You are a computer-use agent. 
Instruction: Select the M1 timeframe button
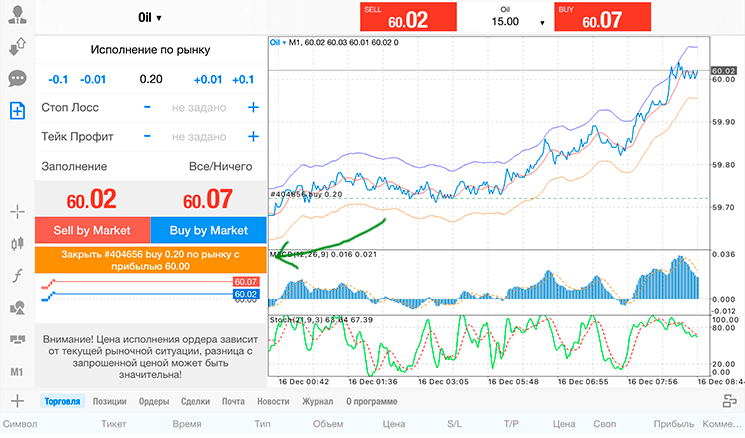(17, 372)
